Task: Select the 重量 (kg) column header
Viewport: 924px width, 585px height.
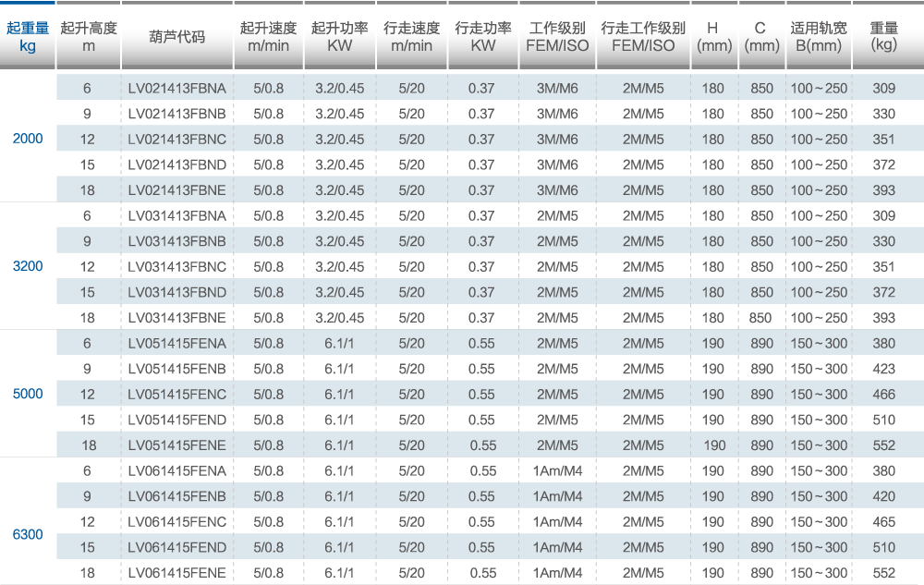Action: click(x=883, y=37)
